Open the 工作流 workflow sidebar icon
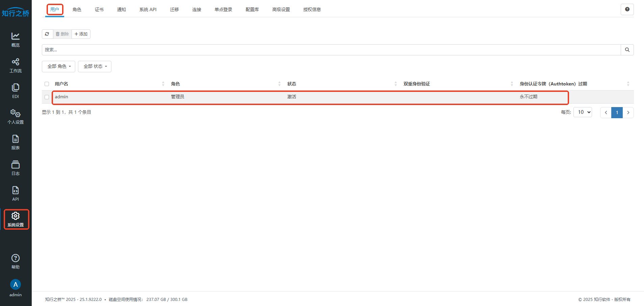The height and width of the screenshot is (306, 644). tap(16, 65)
